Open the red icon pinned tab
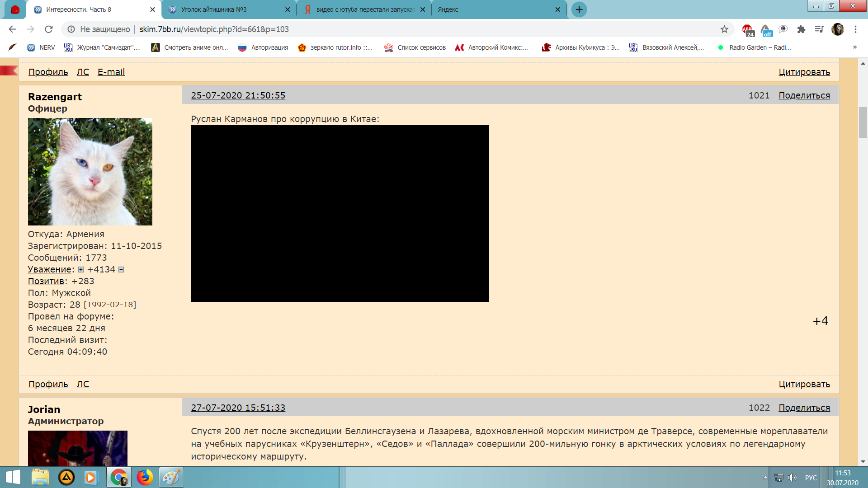 tap(15, 9)
